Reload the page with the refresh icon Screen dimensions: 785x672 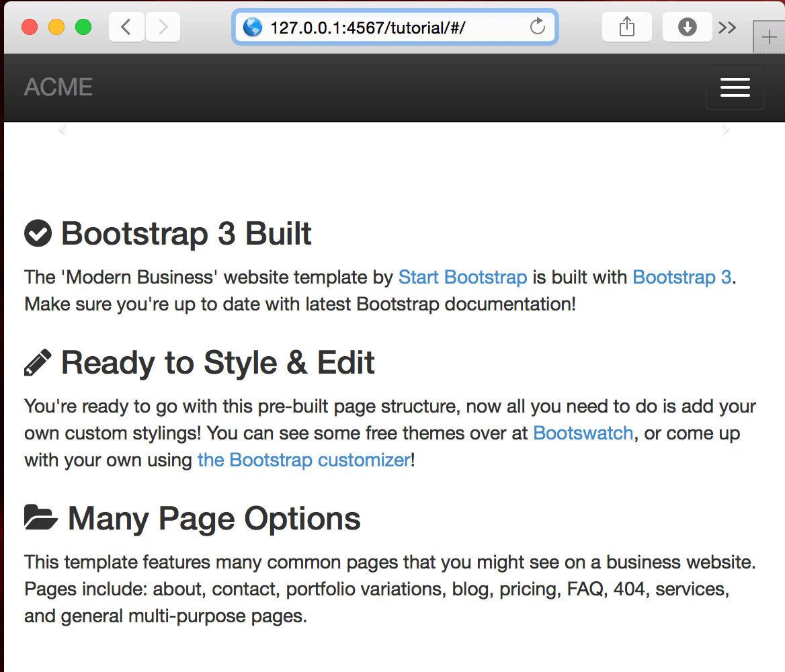pos(537,26)
